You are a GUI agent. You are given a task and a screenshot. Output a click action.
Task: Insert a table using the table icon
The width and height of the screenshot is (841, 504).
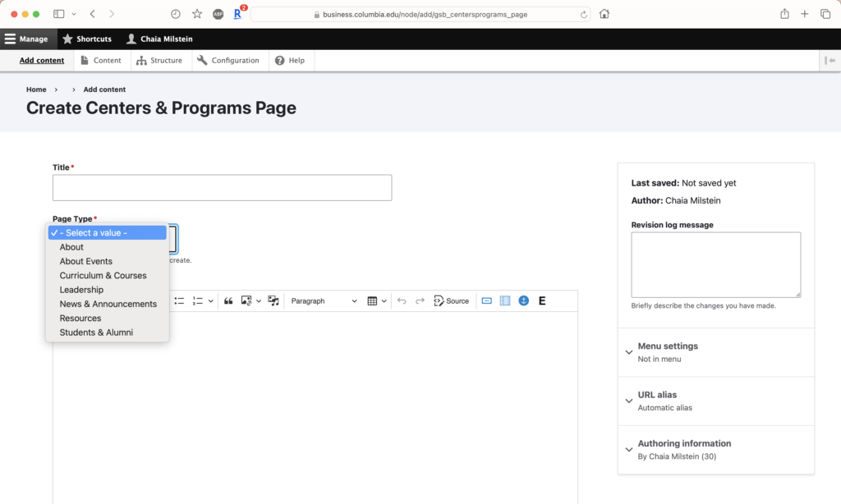click(371, 300)
